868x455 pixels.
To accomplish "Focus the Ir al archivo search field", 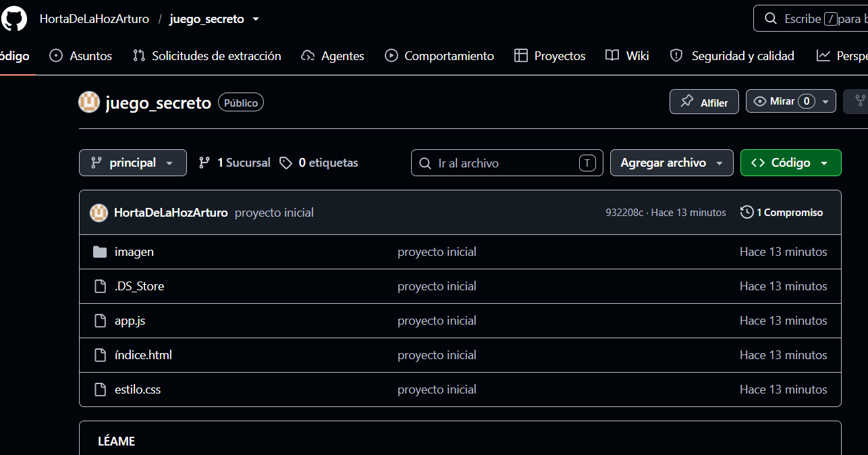I will click(507, 163).
